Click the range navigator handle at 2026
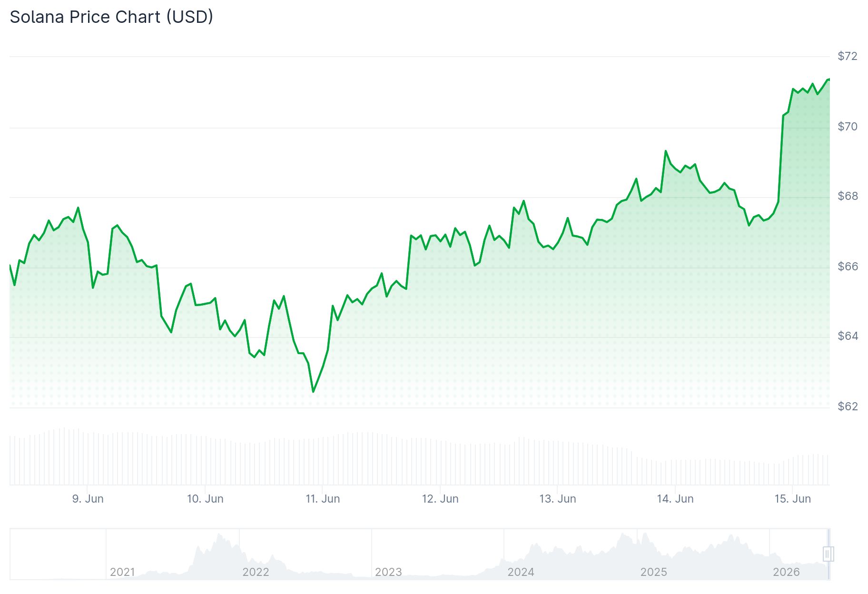868x594 pixels. coord(828,554)
